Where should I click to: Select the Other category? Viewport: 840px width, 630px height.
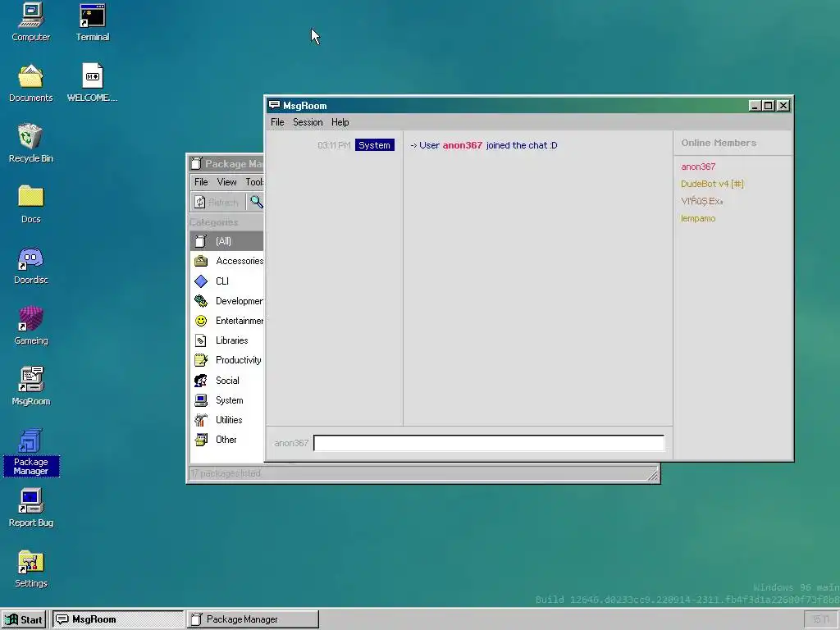pyautogui.click(x=227, y=440)
